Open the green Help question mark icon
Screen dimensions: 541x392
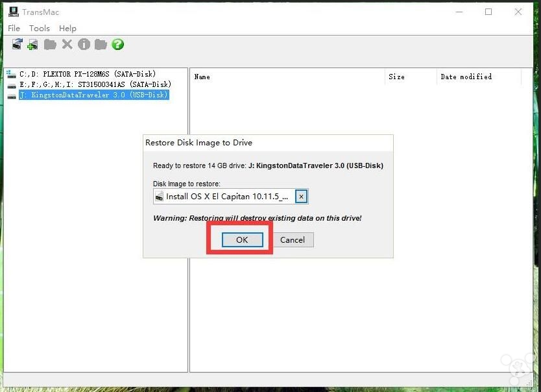(x=117, y=44)
